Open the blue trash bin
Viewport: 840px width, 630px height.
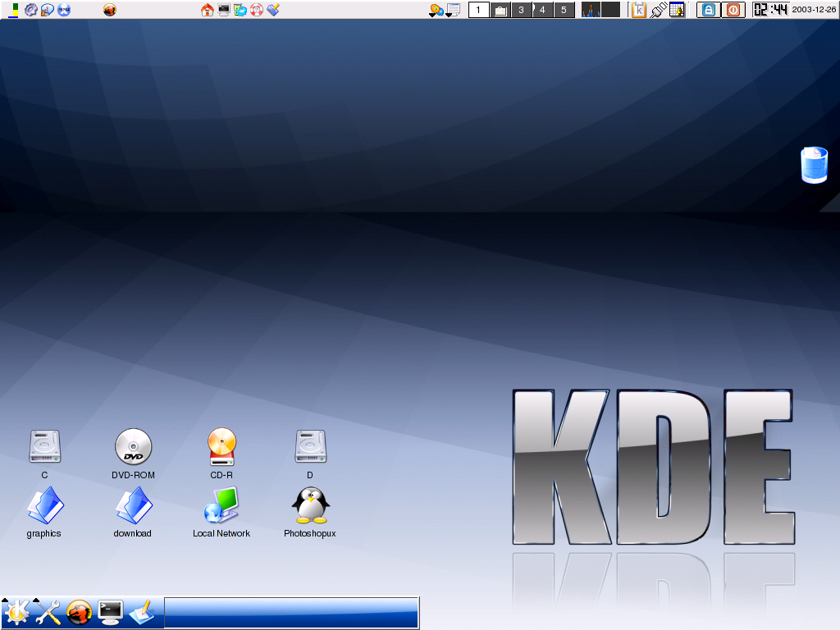[x=814, y=165]
